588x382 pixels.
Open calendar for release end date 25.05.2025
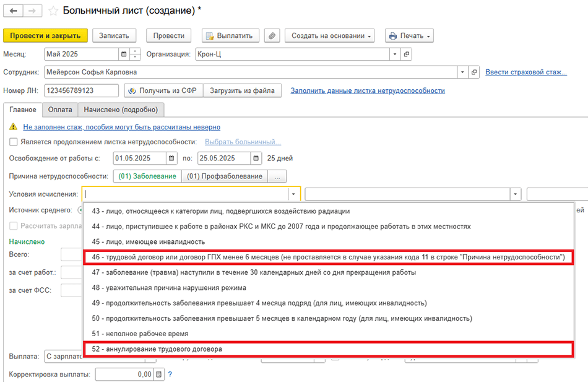pyautogui.click(x=256, y=158)
